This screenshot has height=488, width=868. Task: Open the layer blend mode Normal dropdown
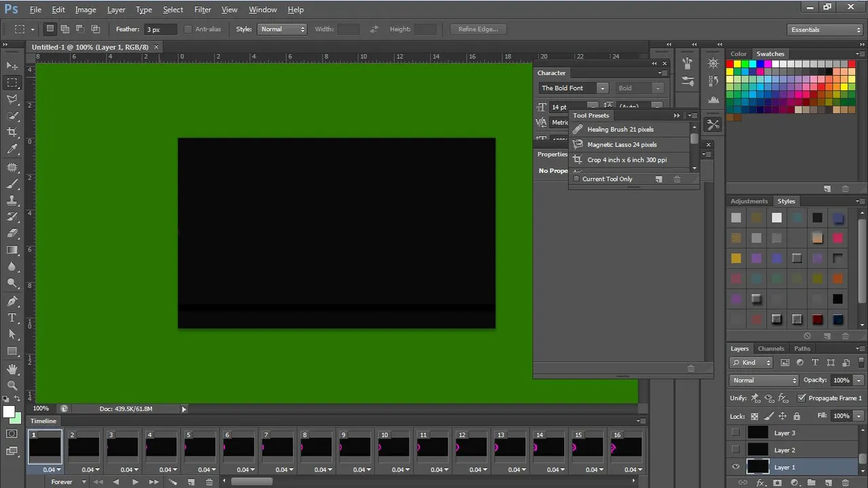(765, 380)
